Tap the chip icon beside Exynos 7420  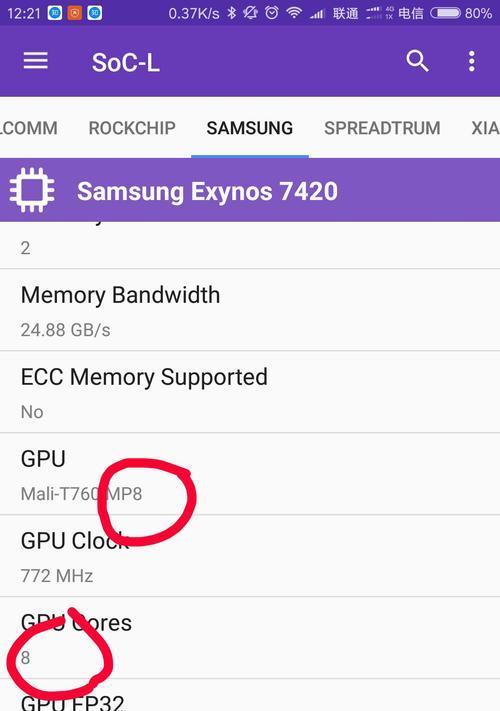click(32, 190)
